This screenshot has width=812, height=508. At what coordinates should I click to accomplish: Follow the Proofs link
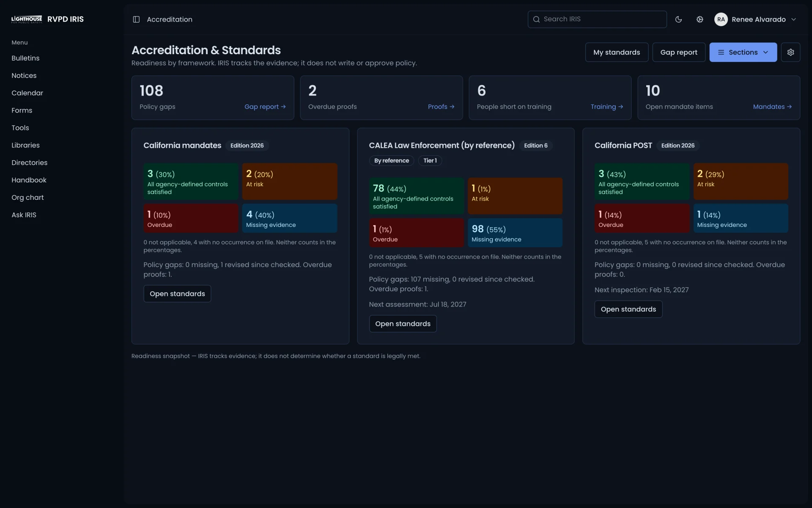(x=441, y=107)
